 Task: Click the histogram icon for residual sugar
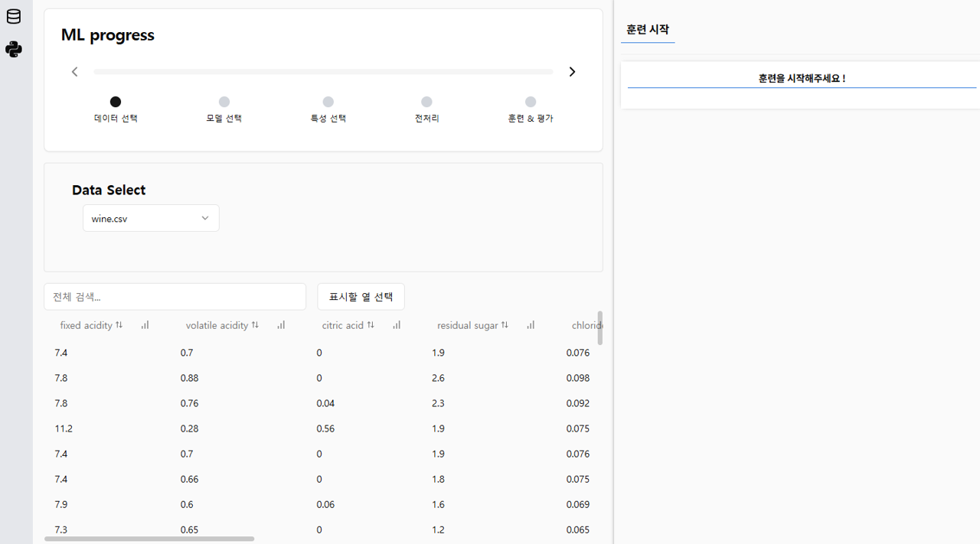pos(531,324)
